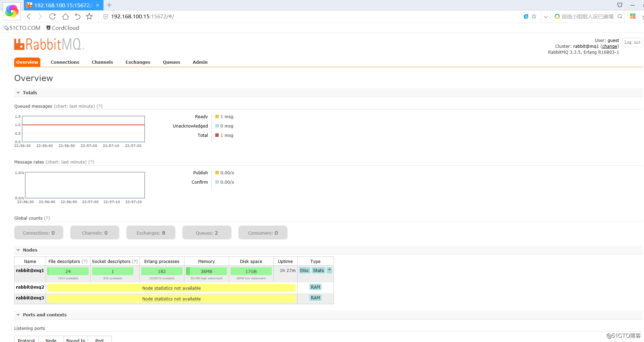Open help for Global counts (?)

tap(47, 218)
